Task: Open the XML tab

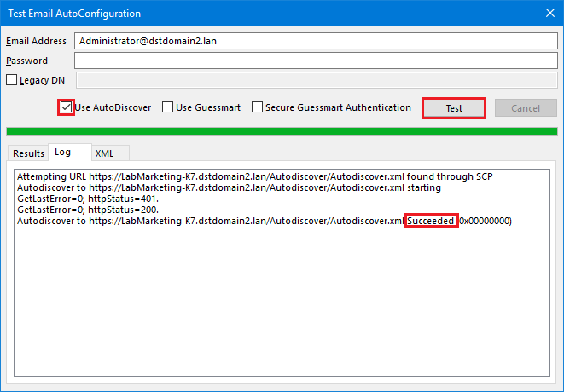Action: pos(110,153)
